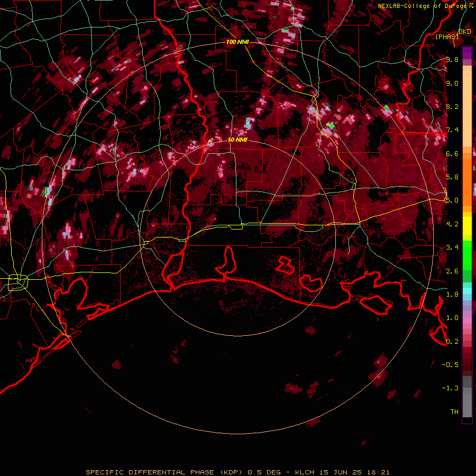Click the 9.0 value on the scale
This screenshot has height=476, width=476.
click(x=452, y=83)
